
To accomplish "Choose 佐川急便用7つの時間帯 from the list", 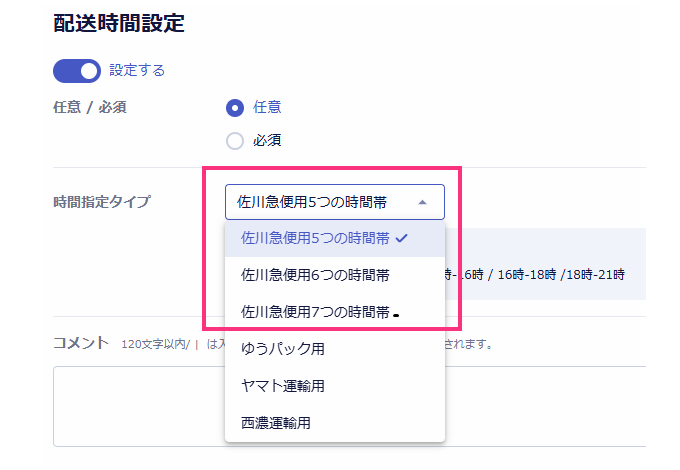I will point(315,312).
